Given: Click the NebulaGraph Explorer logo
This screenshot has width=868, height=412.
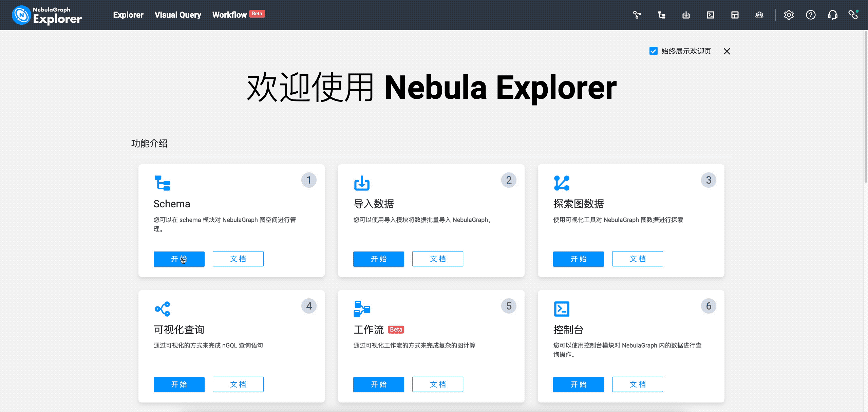Looking at the screenshot, I should (47, 15).
